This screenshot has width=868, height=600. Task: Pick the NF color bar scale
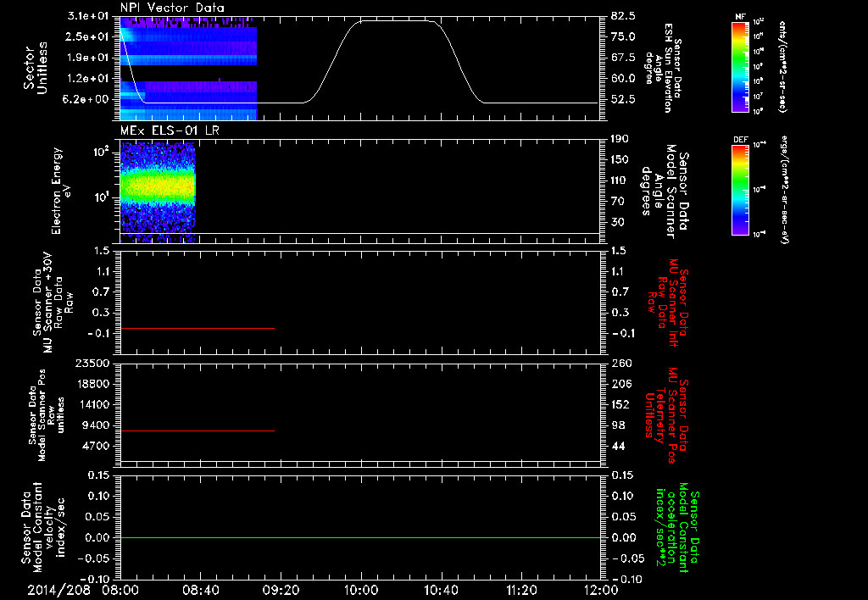coord(741,66)
